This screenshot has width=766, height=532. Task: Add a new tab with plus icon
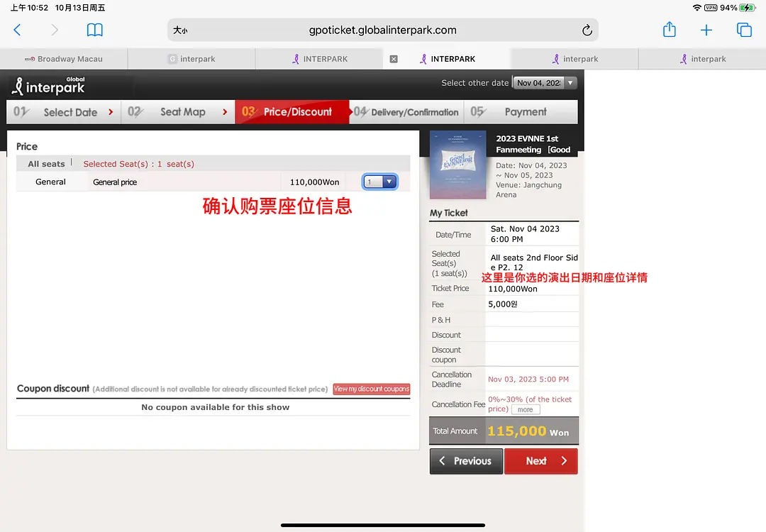click(x=706, y=31)
